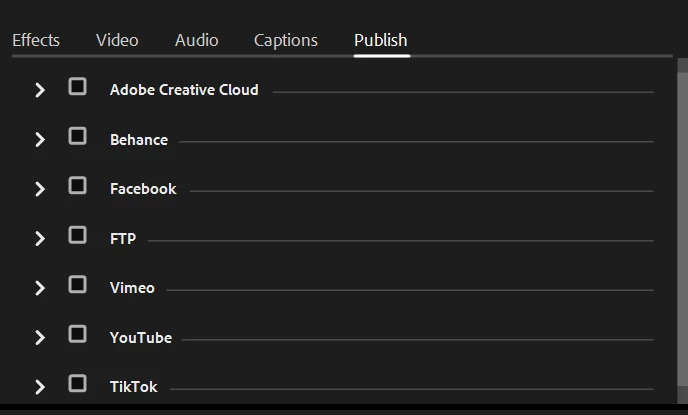Unfold the YouTube settings chevron

[40, 338]
